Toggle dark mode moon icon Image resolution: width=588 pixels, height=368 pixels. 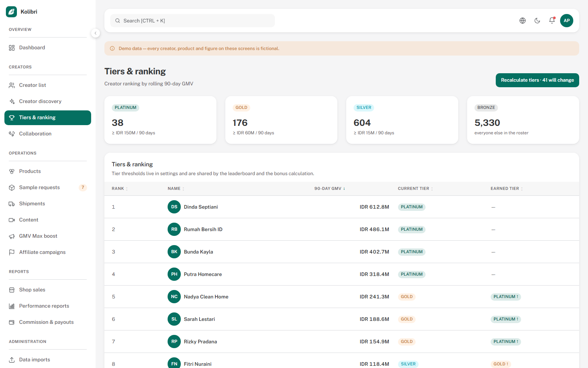tap(537, 21)
